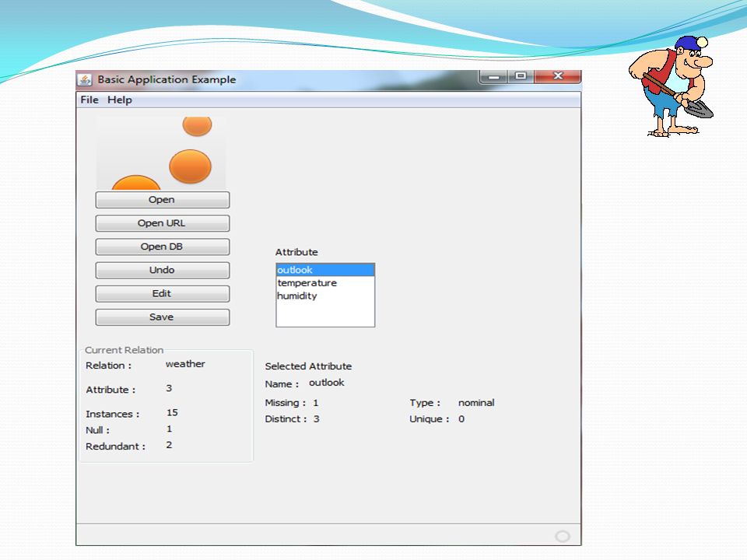Click the relation name weather
Screen dimensions: 747x560
(185, 364)
